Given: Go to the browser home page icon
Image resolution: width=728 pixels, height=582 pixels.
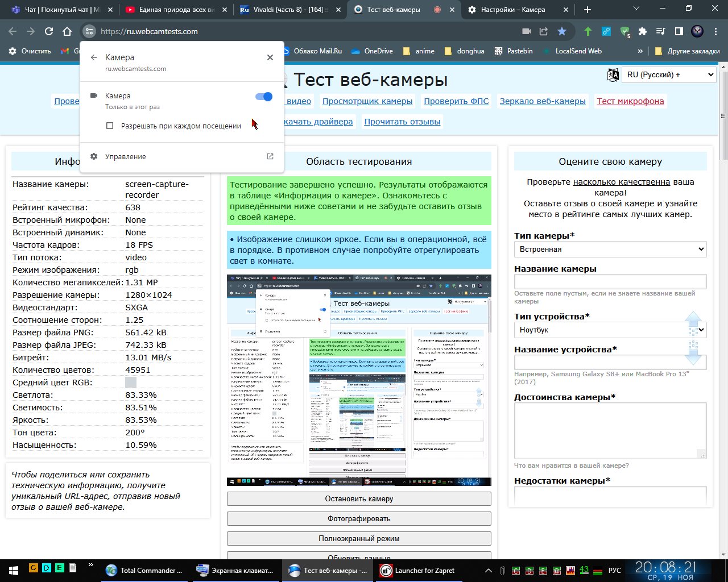Looking at the screenshot, I should pos(67,31).
